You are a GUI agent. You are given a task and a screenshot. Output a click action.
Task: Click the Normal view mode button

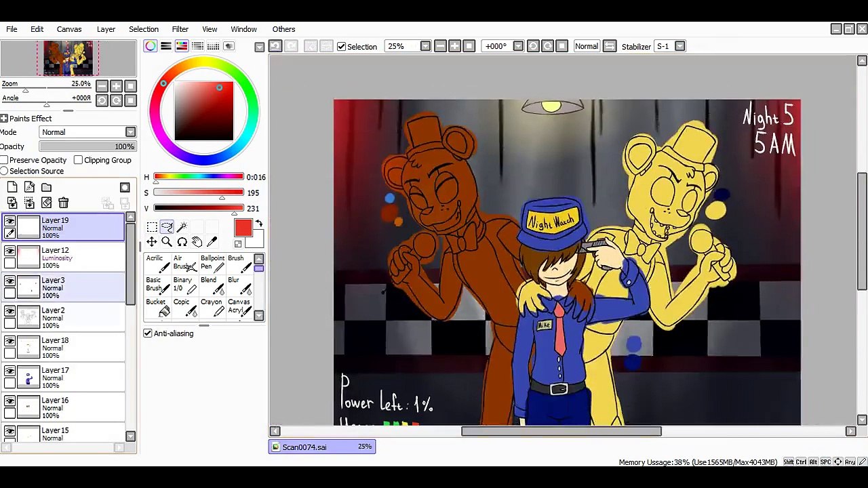587,46
